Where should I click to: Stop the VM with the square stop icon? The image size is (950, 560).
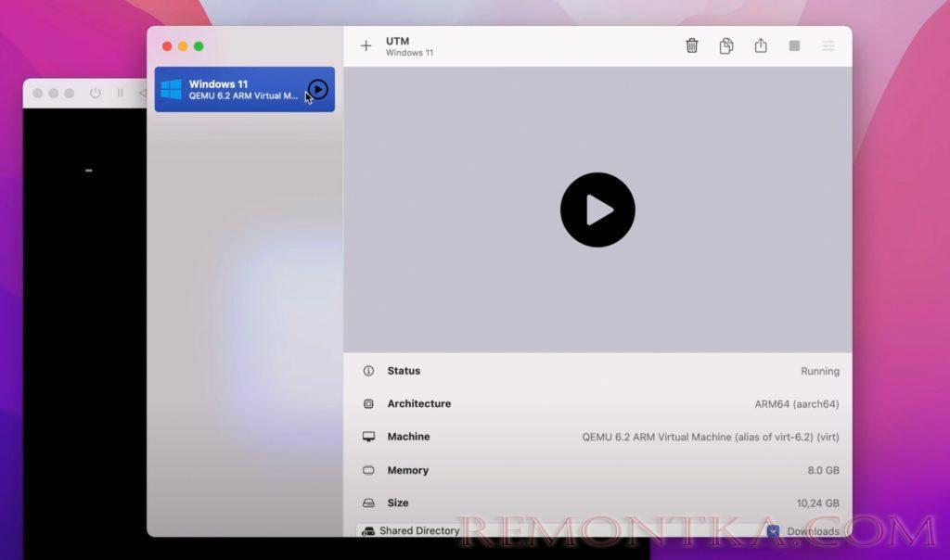pyautogui.click(x=794, y=46)
